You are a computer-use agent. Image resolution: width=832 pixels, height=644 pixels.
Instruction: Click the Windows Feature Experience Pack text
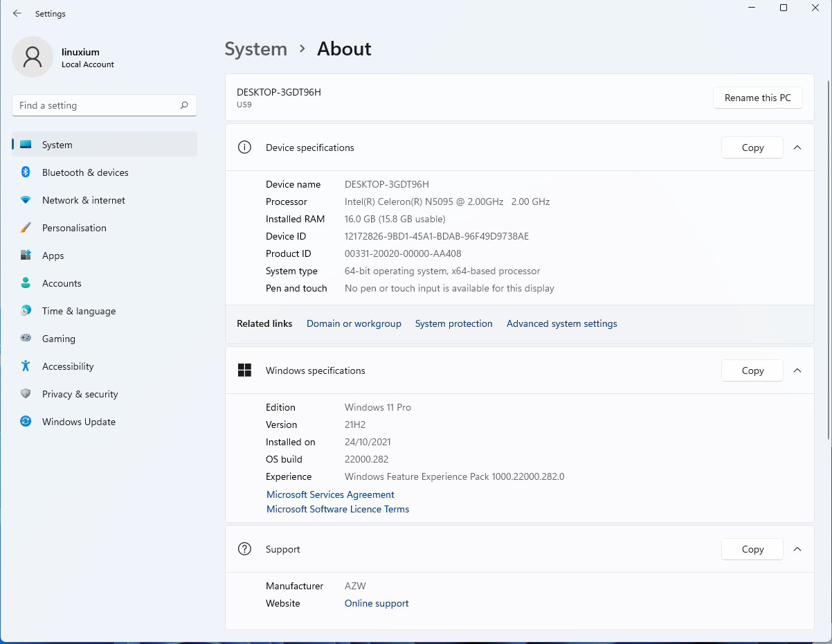coord(455,476)
